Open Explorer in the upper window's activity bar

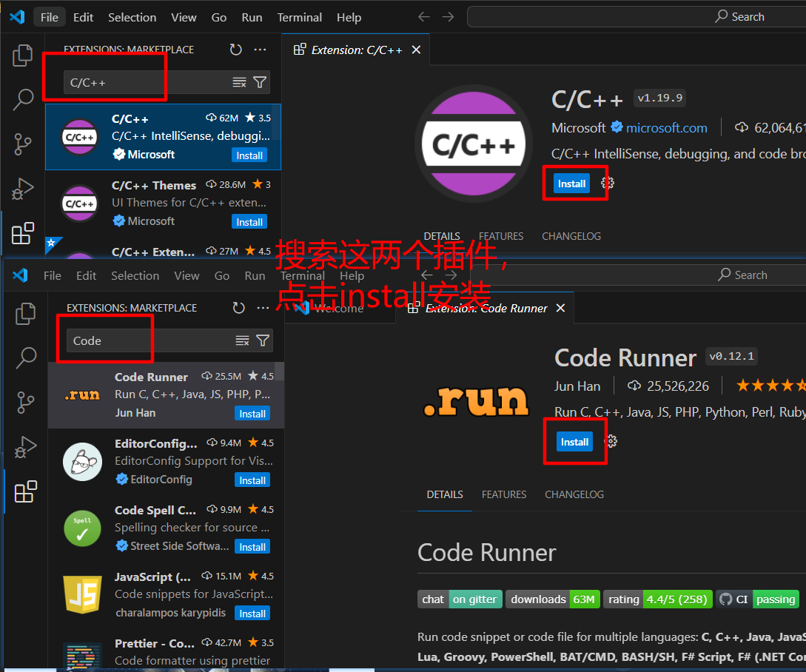pos(23,56)
